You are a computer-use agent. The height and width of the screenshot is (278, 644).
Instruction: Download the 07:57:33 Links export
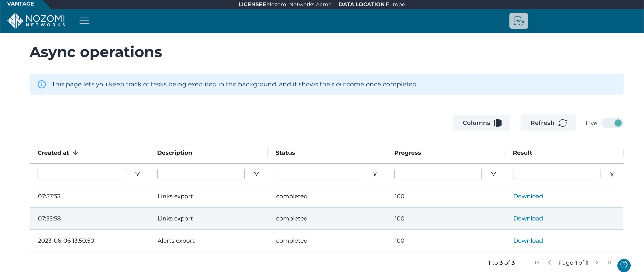[528, 196]
